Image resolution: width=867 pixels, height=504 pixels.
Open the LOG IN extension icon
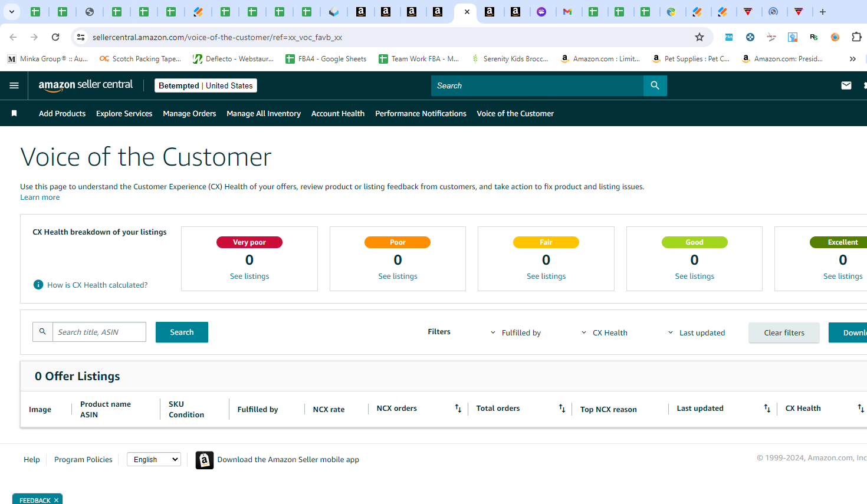point(771,37)
